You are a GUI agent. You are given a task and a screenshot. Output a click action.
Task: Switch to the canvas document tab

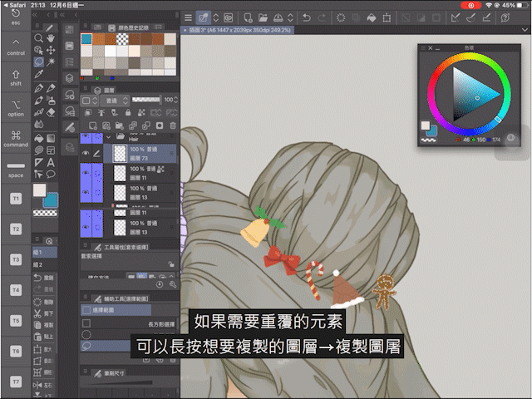237,30
